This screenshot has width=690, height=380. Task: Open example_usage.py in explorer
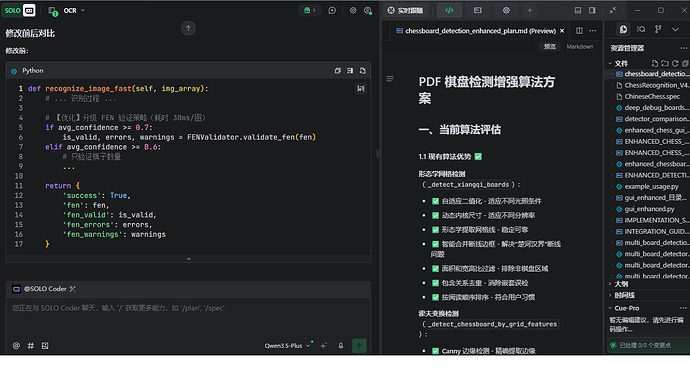pos(647,186)
